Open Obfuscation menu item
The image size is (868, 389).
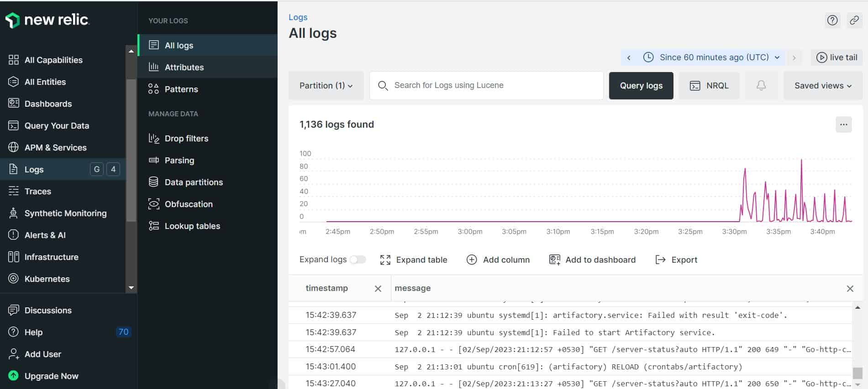tap(208, 204)
